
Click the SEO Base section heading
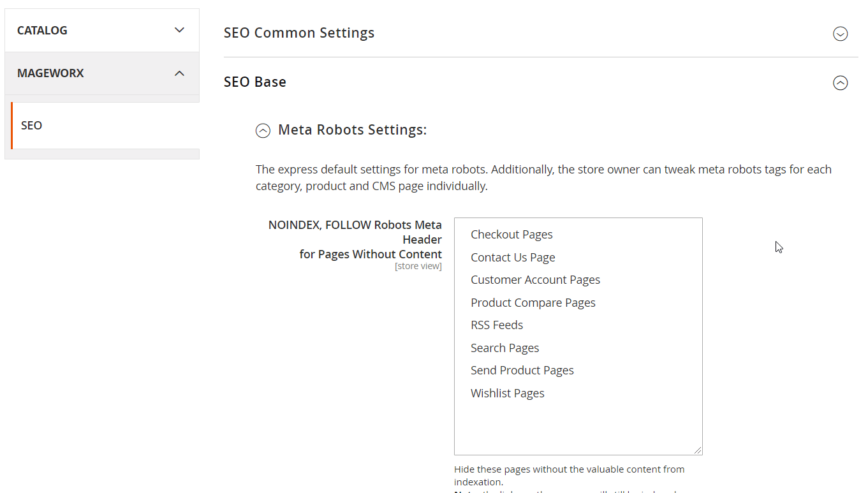click(255, 82)
